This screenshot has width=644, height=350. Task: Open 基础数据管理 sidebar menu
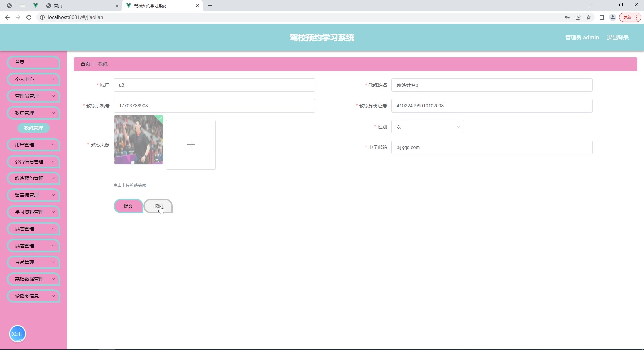[x=34, y=279]
